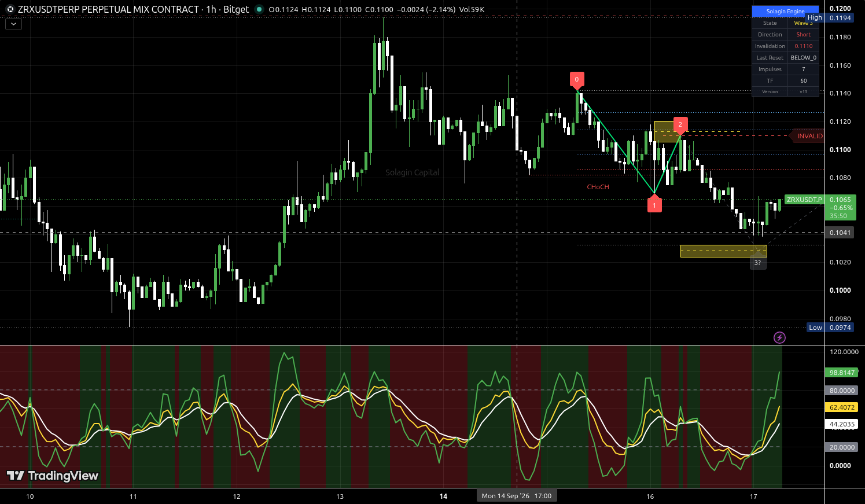
Task: Click the Low 0.0974 price label
Action: click(x=830, y=328)
